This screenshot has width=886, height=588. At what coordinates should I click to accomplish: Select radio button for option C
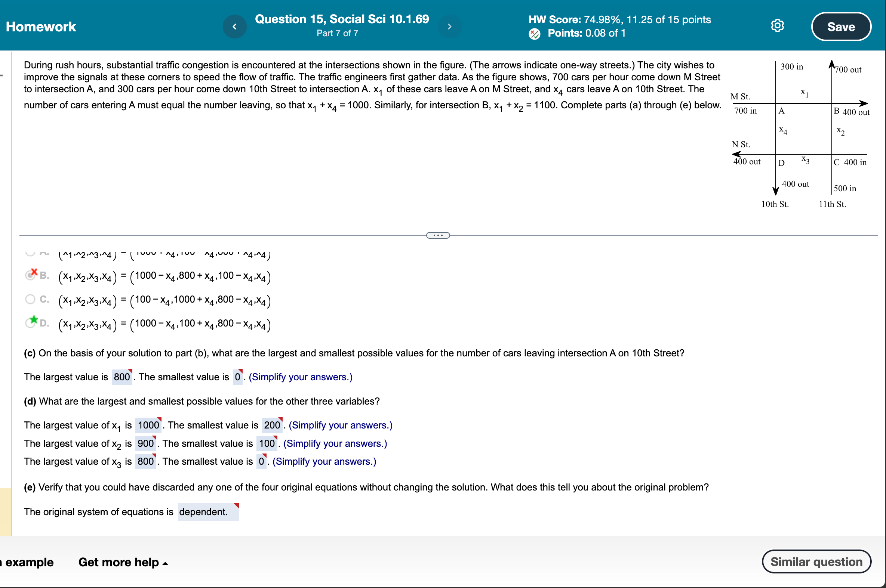point(30,299)
